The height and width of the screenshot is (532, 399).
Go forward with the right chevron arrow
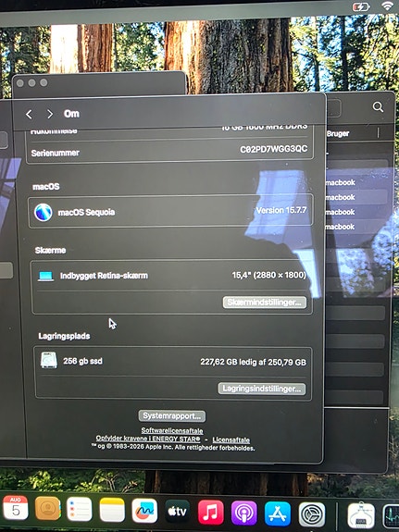coord(50,115)
